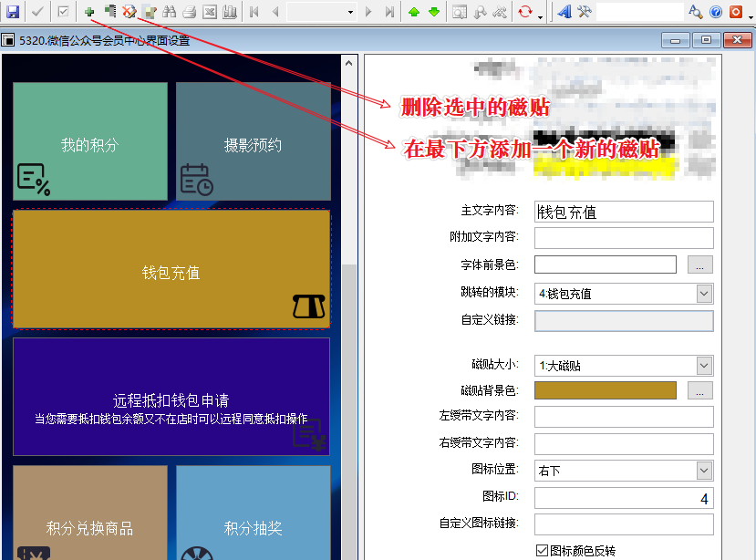Click browse button next to 字体前景色
This screenshot has height=560, width=756.
[699, 265]
